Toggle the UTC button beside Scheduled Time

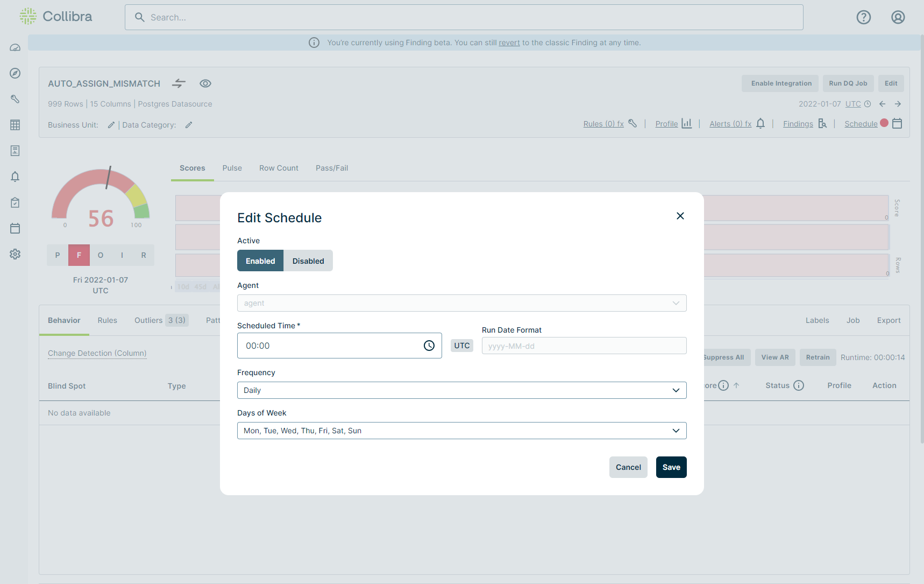click(461, 345)
